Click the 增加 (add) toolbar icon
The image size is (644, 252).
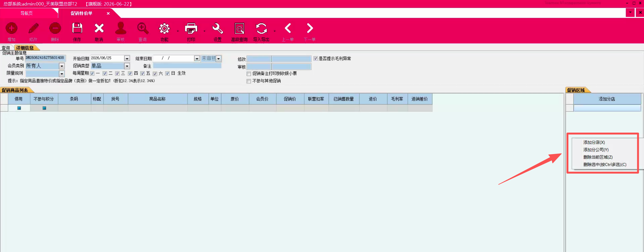point(12,28)
